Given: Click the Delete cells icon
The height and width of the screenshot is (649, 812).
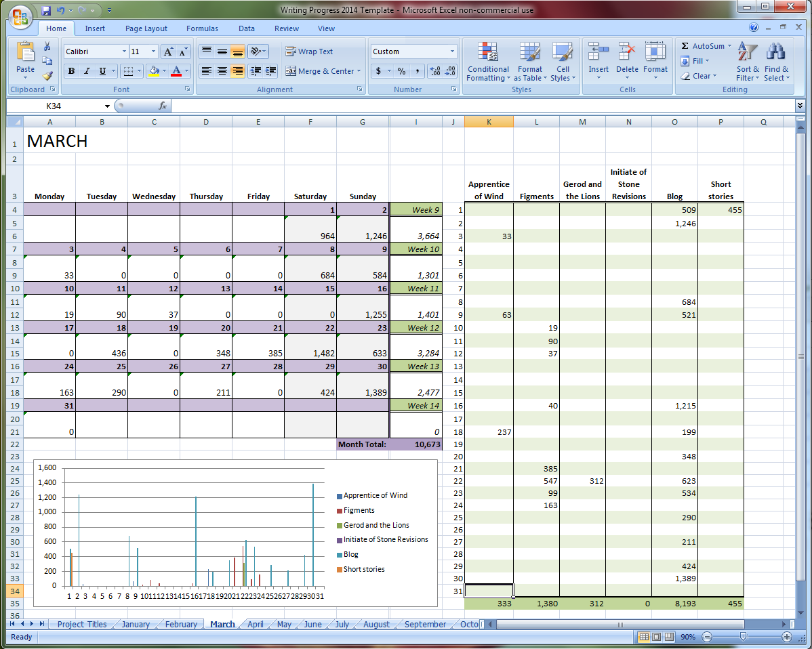Looking at the screenshot, I should (x=627, y=53).
